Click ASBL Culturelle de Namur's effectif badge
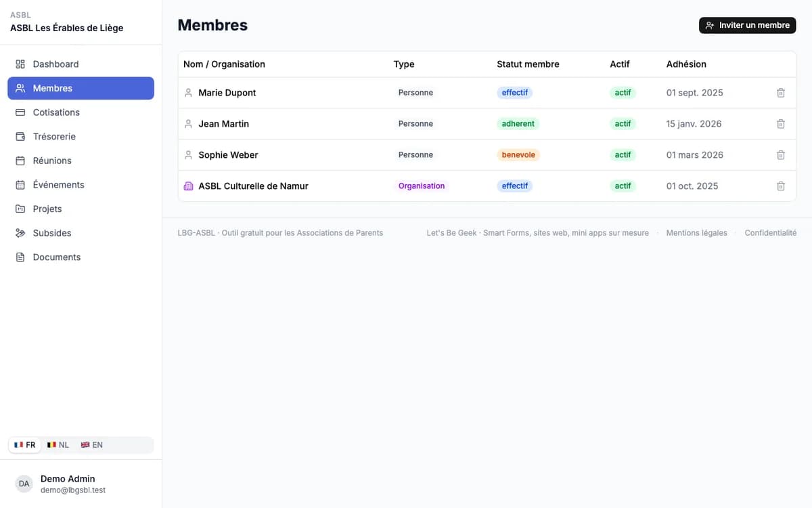The width and height of the screenshot is (812, 508). 515,186
